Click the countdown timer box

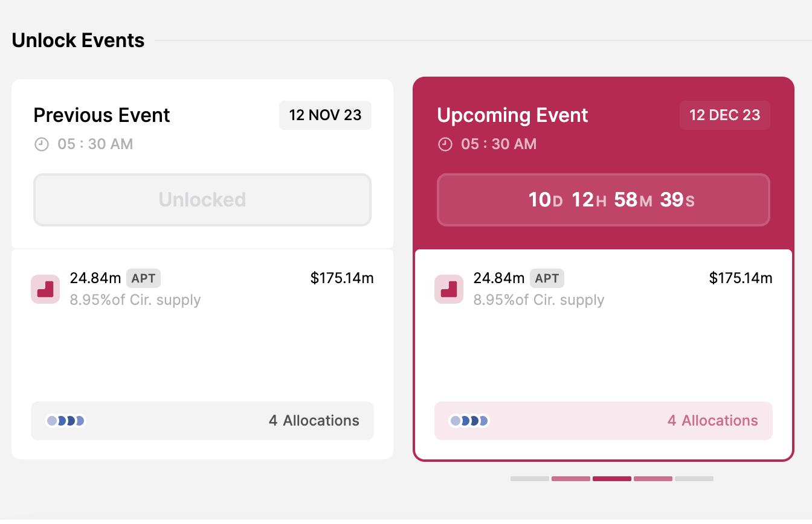(603, 200)
